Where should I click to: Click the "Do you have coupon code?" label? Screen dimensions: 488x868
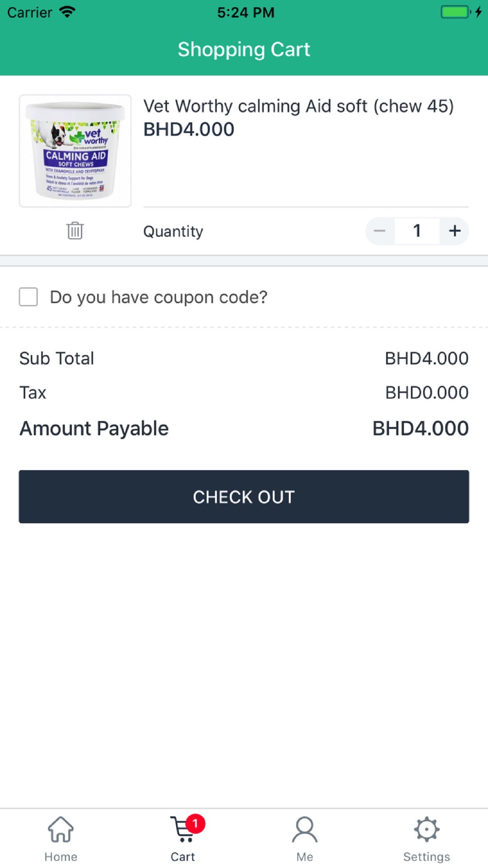click(159, 297)
